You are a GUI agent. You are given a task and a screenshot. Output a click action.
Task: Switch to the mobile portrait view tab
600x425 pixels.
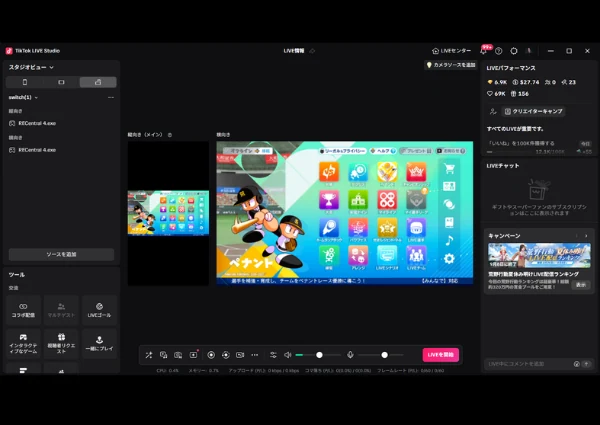[x=24, y=82]
